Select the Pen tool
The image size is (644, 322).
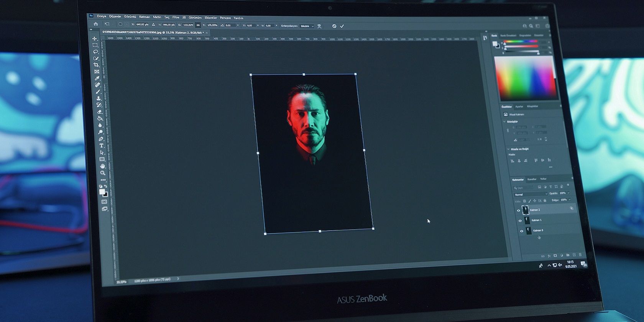[101, 139]
